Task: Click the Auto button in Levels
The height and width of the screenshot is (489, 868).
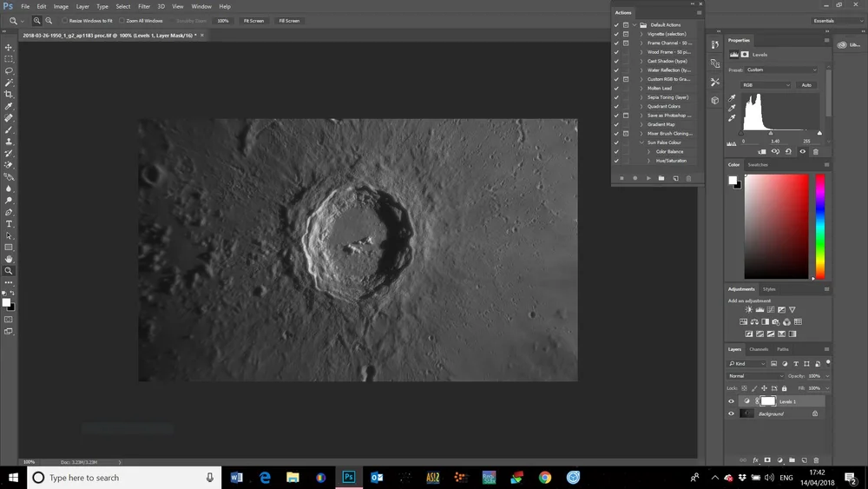Action: [x=806, y=85]
